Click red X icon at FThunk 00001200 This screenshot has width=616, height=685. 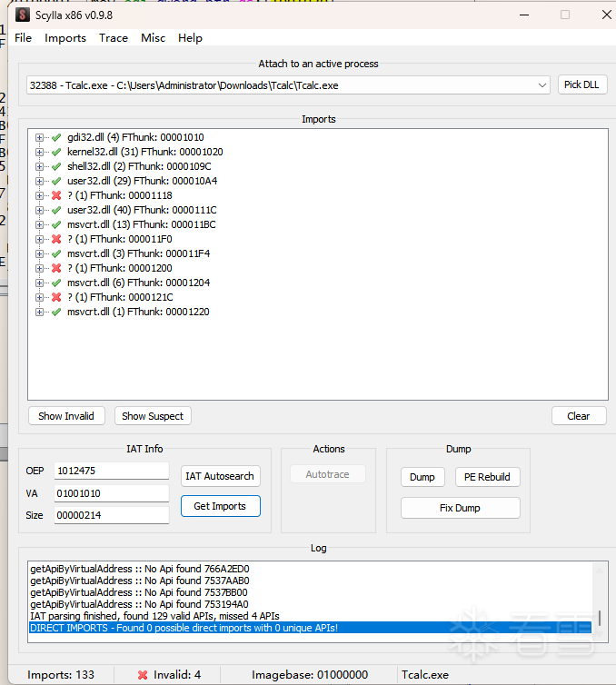[56, 268]
